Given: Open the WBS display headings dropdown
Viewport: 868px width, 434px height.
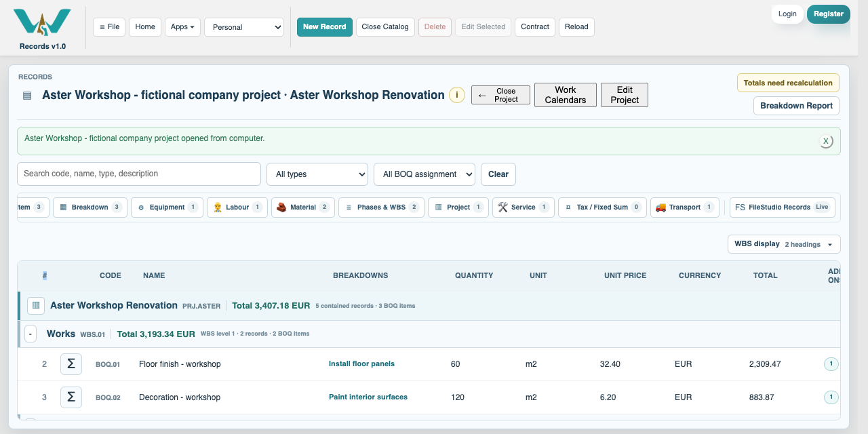Looking at the screenshot, I should [x=784, y=244].
